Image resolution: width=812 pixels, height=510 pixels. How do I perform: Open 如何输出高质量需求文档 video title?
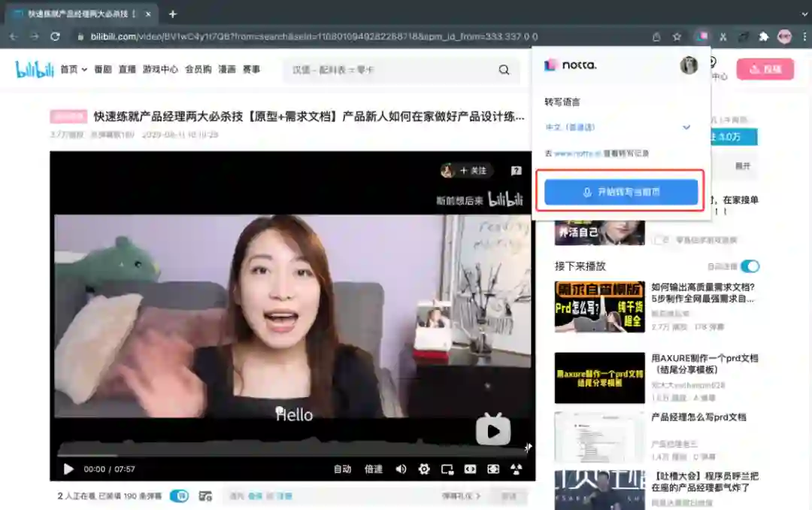[703, 293]
